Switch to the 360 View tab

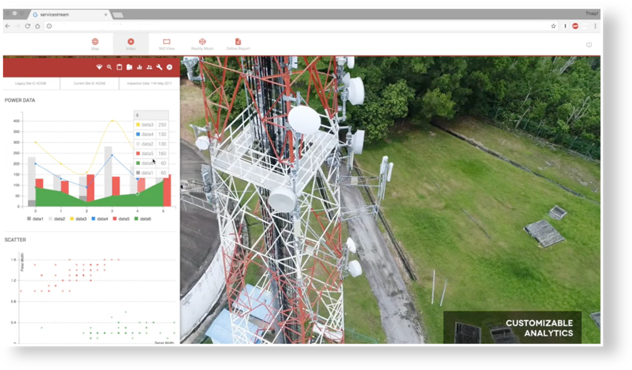point(166,44)
